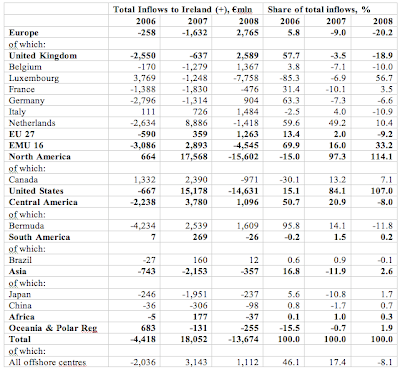Select Europe's 2008 inflow value 2,765
400x369 pixels.
[x=248, y=33]
